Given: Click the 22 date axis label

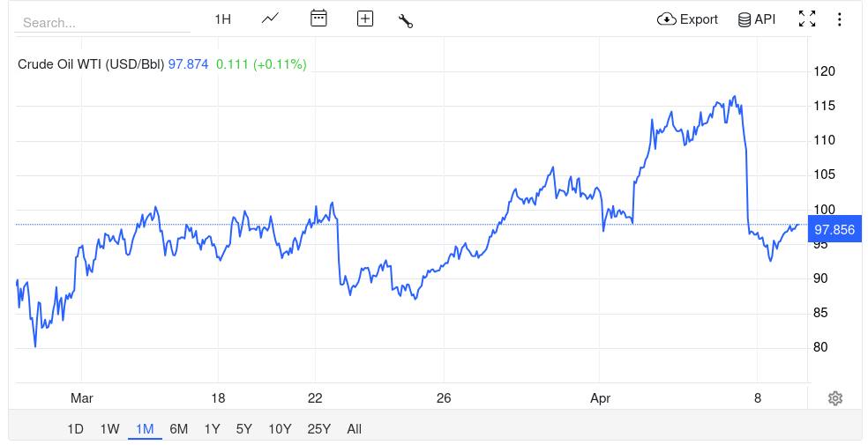Looking at the screenshot, I should tap(315, 398).
